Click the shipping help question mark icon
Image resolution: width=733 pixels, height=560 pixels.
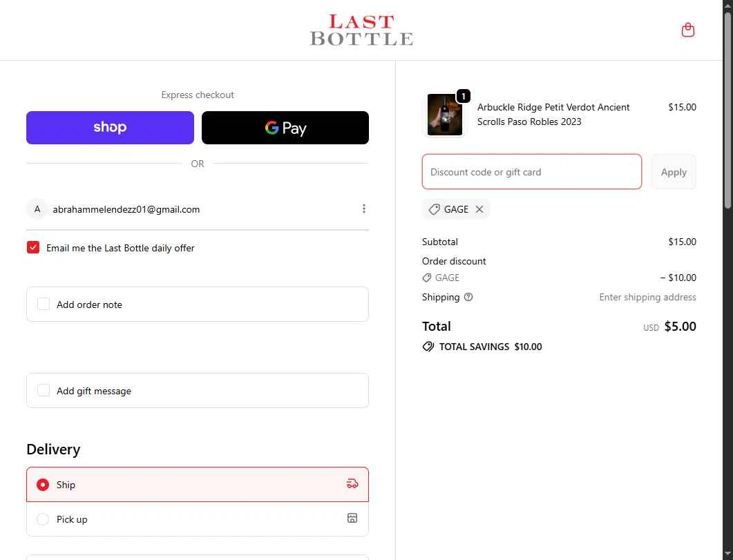point(468,297)
